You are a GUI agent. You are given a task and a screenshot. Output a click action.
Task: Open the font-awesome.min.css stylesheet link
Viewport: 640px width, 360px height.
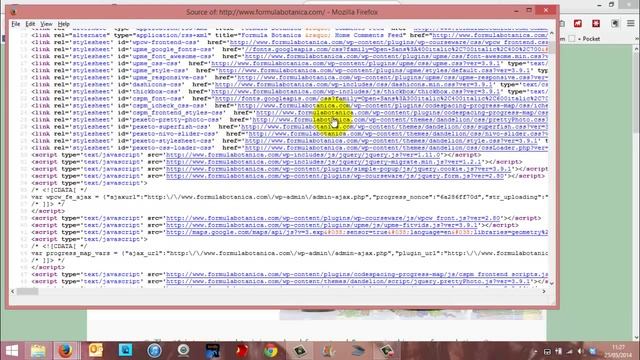(396, 56)
